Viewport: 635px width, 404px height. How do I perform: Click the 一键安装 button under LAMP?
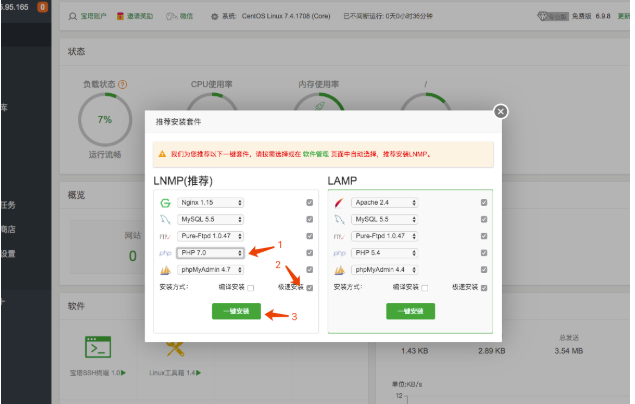410,312
